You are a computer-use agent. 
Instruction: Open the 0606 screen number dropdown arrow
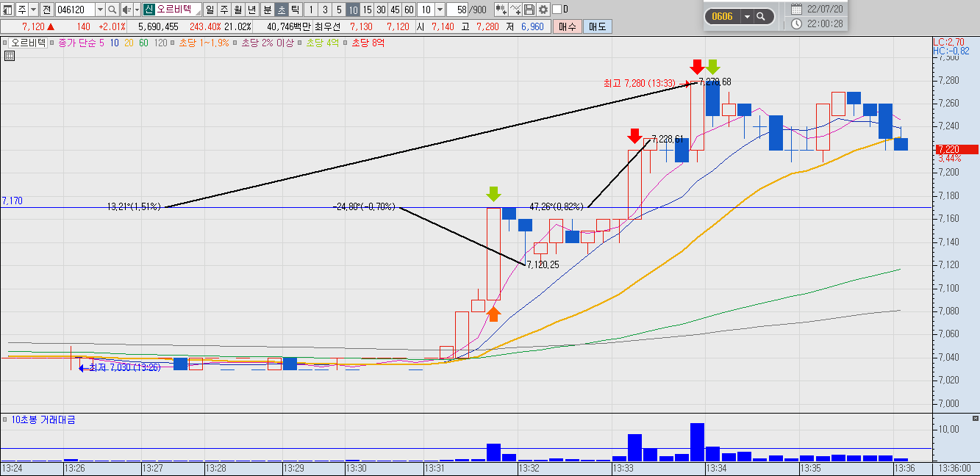click(748, 16)
